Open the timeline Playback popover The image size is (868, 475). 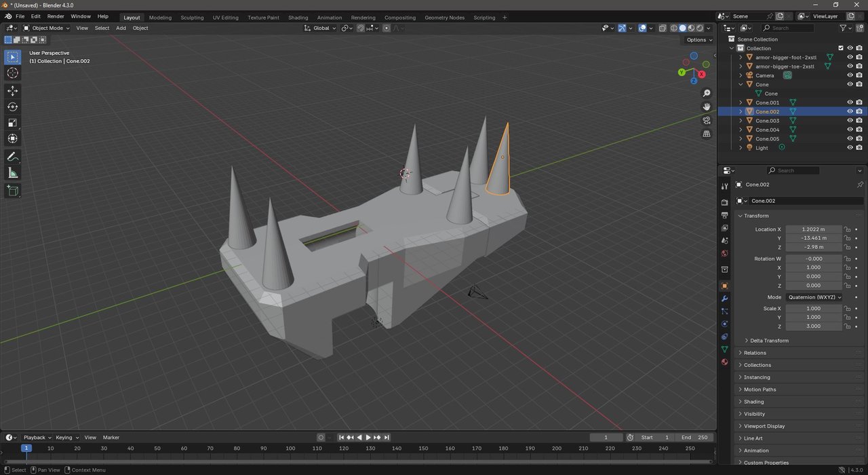(37, 438)
